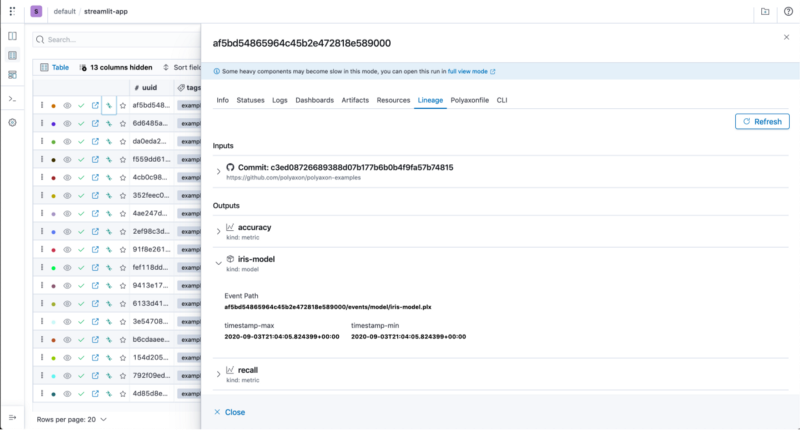Star the run 4ae247d
This screenshot has width=800, height=438.
click(122, 214)
